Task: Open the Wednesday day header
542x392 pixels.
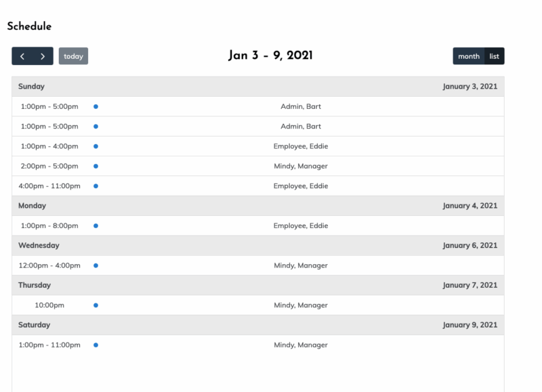Action: (39, 245)
